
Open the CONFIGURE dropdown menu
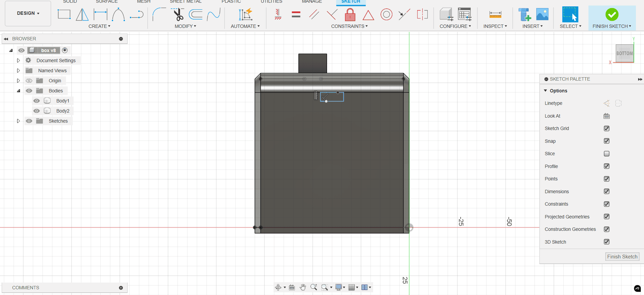click(455, 26)
